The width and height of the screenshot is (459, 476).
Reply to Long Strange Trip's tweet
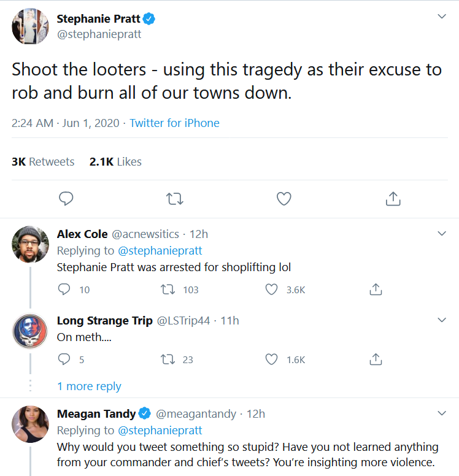pos(64,359)
